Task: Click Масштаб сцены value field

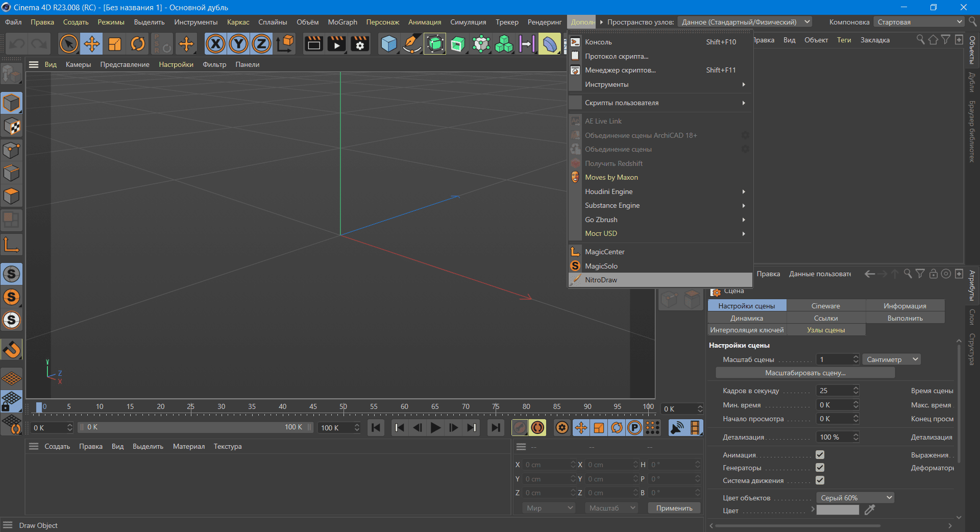Action: click(838, 359)
